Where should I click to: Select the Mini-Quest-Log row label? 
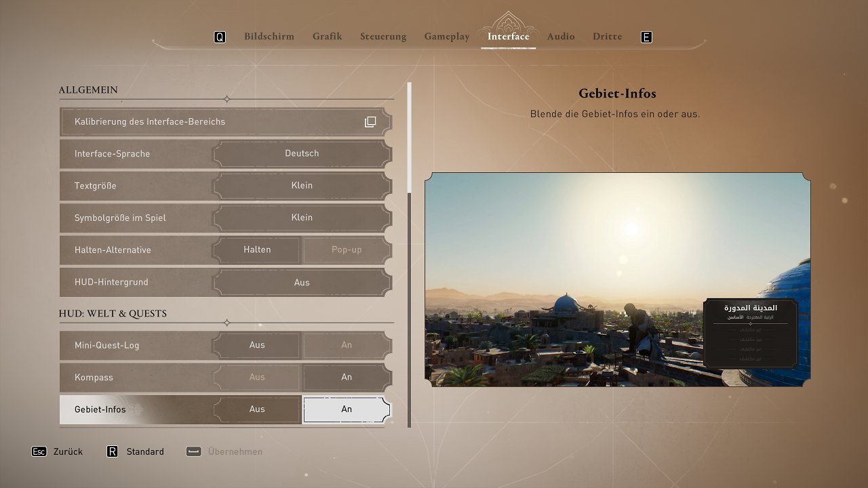coord(107,346)
